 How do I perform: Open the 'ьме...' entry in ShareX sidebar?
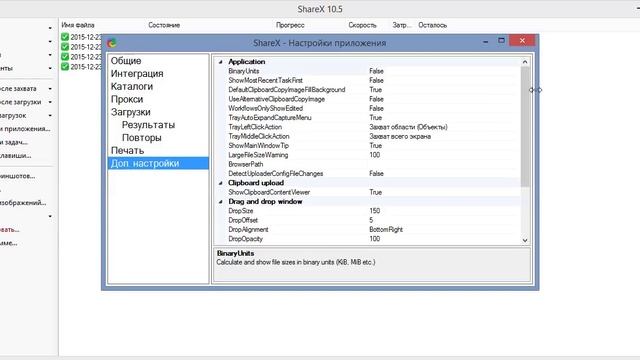[x=9, y=243]
